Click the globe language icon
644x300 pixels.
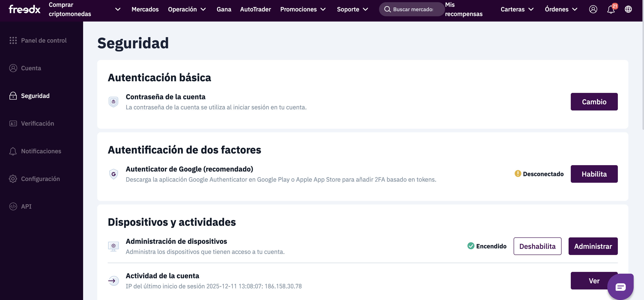pos(628,9)
